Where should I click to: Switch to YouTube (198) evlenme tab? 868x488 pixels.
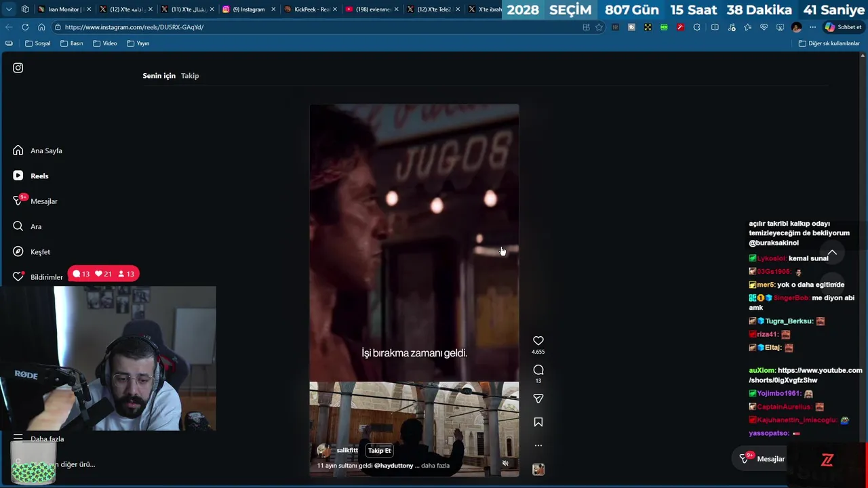371,9
